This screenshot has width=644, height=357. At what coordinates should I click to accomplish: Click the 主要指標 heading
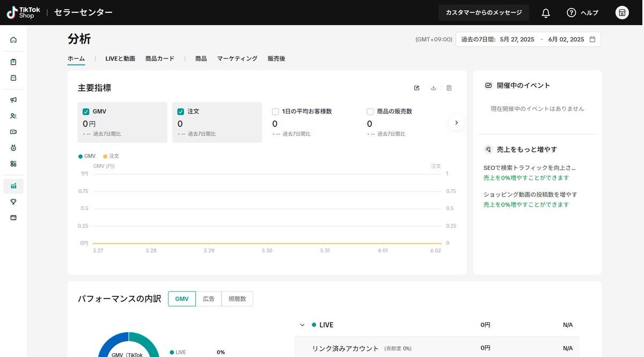click(x=94, y=88)
